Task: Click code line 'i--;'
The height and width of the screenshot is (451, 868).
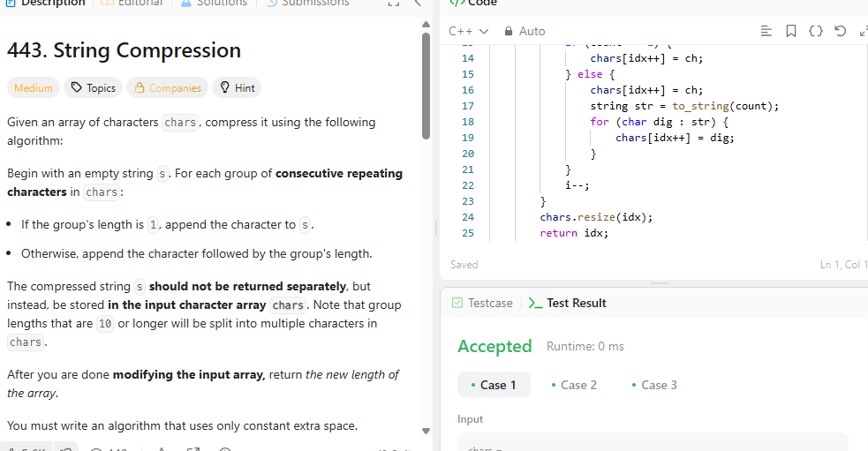Action: click(577, 185)
